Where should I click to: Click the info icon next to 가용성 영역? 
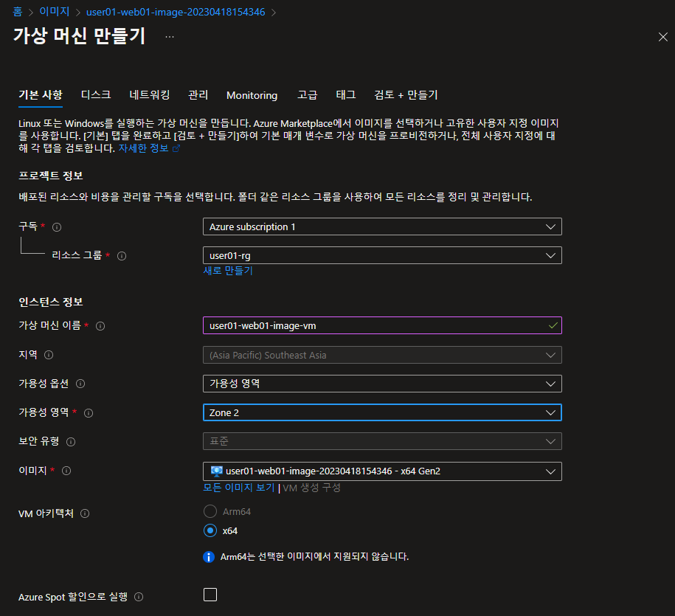click(89, 413)
